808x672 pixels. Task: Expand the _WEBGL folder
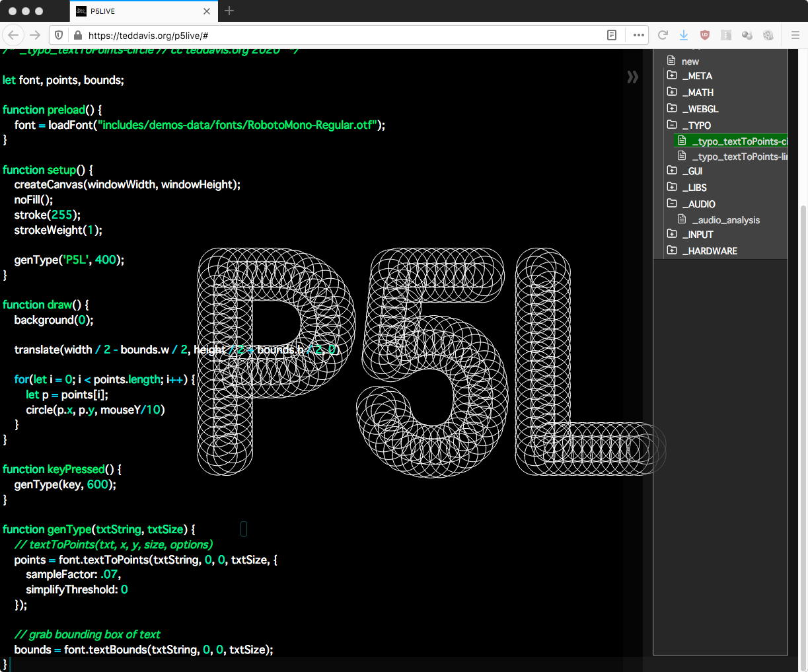(x=672, y=108)
